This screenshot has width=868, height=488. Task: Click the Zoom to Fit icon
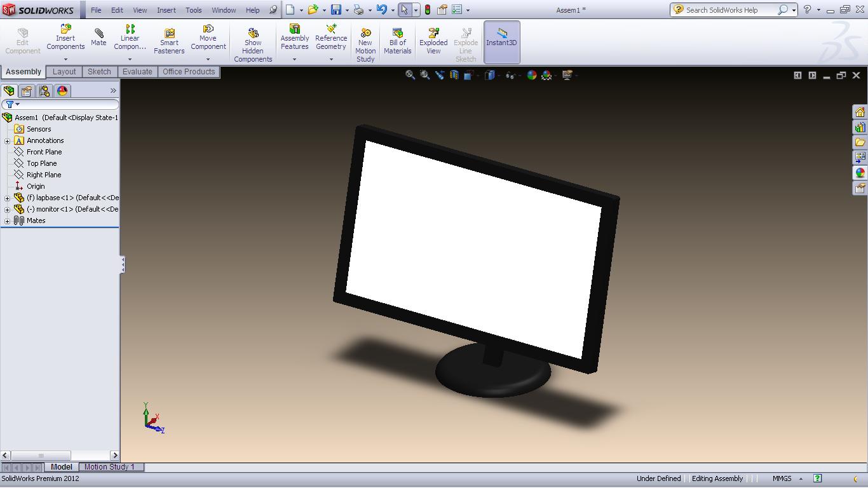pyautogui.click(x=410, y=75)
